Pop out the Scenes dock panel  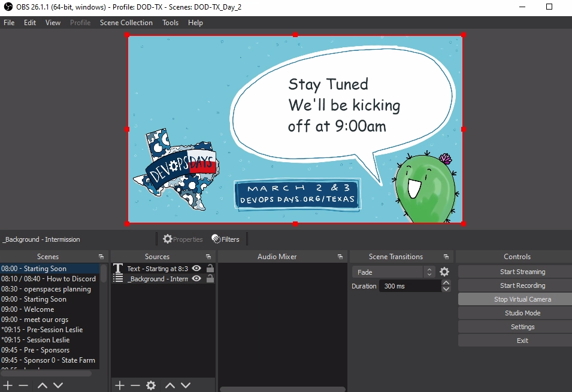tap(101, 257)
